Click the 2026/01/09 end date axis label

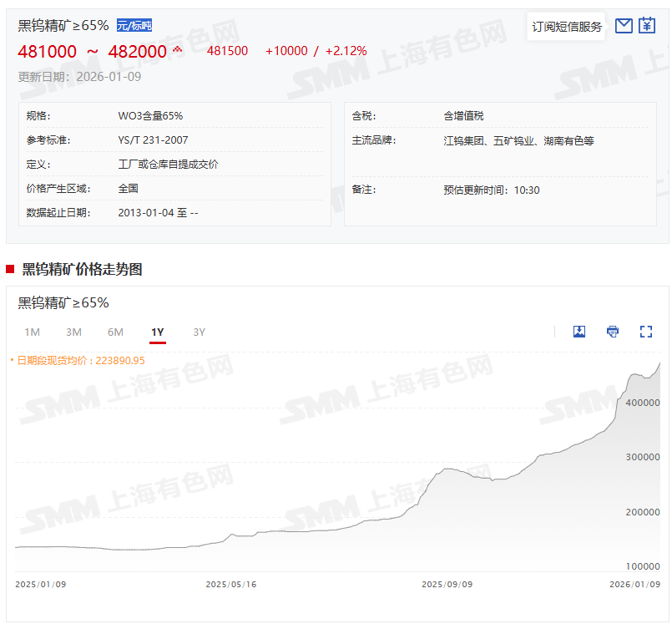pyautogui.click(x=634, y=584)
